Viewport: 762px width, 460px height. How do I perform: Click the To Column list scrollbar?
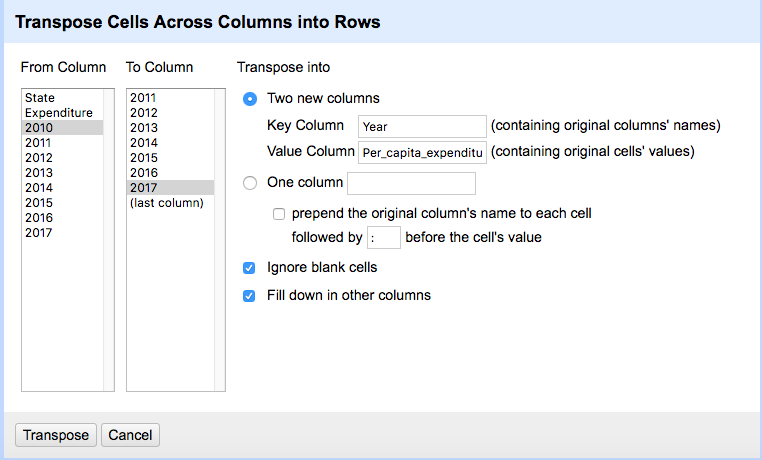point(220,240)
